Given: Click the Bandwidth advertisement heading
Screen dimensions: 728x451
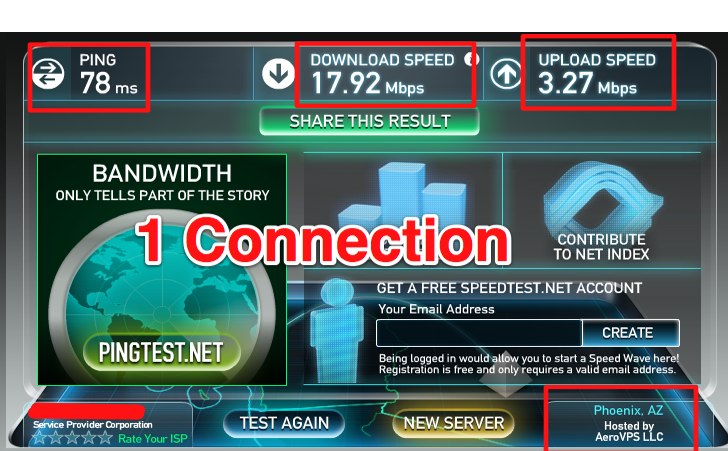Looking at the screenshot, I should [162, 174].
